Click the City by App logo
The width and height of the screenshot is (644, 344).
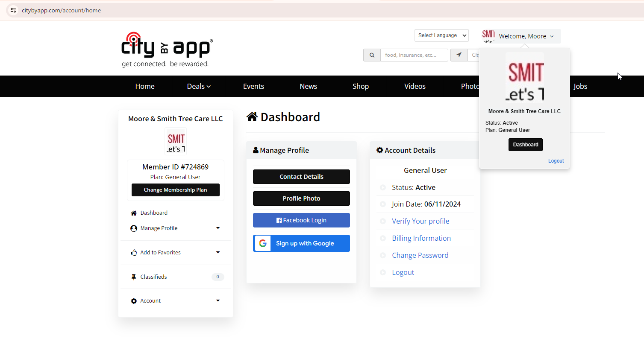(x=167, y=50)
